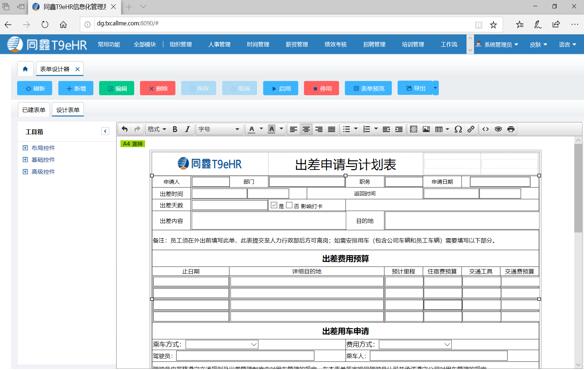585x370 pixels.
Task: Tick the unchecked 否 checkbox in the form
Action: 289,205
